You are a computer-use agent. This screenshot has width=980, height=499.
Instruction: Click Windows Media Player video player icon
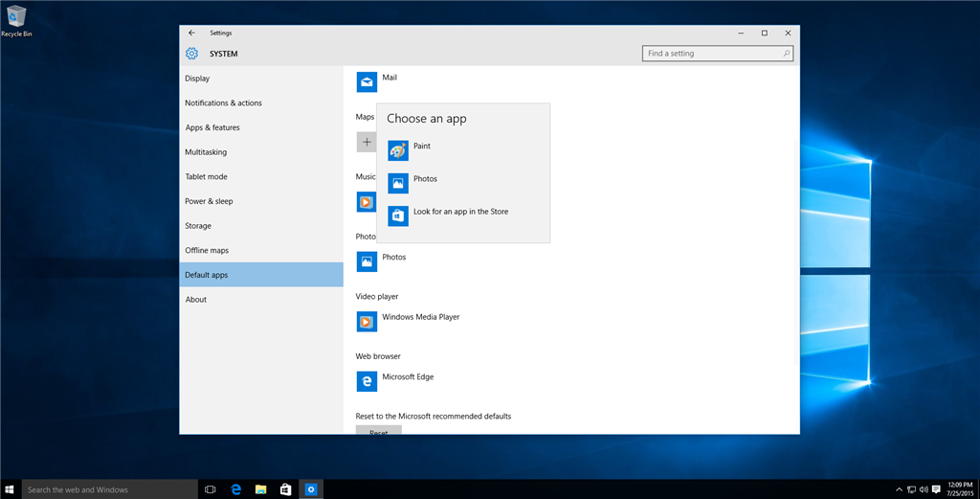367,322
